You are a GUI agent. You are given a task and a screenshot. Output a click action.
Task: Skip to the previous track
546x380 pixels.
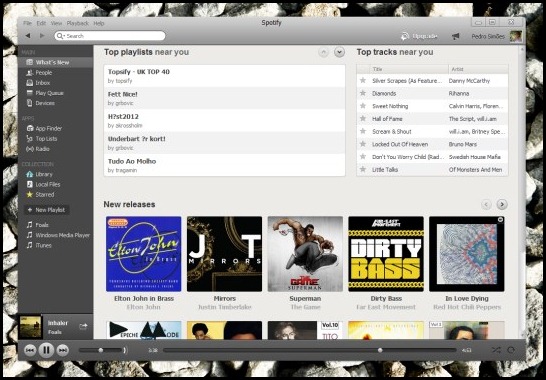30,350
